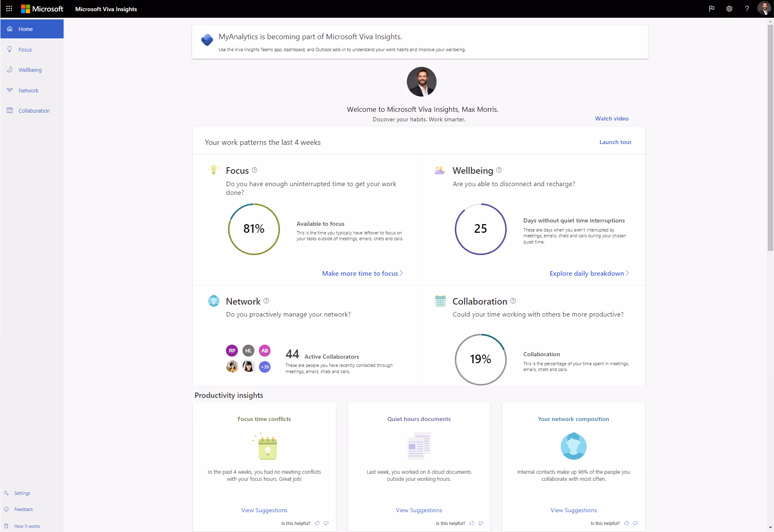Image resolution: width=774 pixels, height=532 pixels.
Task: Click the Wellbeing moon section icon
Action: point(440,170)
